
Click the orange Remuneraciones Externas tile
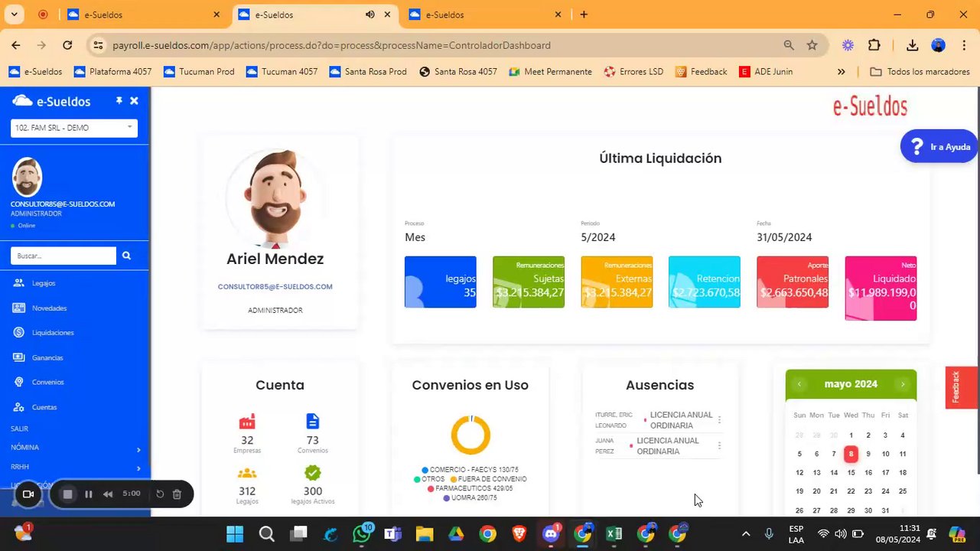tap(617, 282)
